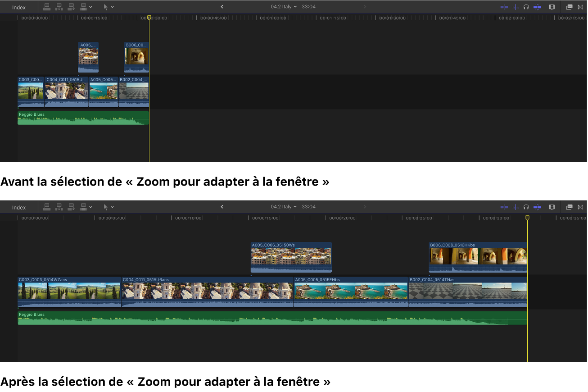This screenshot has width=588, height=392.
Task: Click the forward navigation chevron
Action: 365,6
